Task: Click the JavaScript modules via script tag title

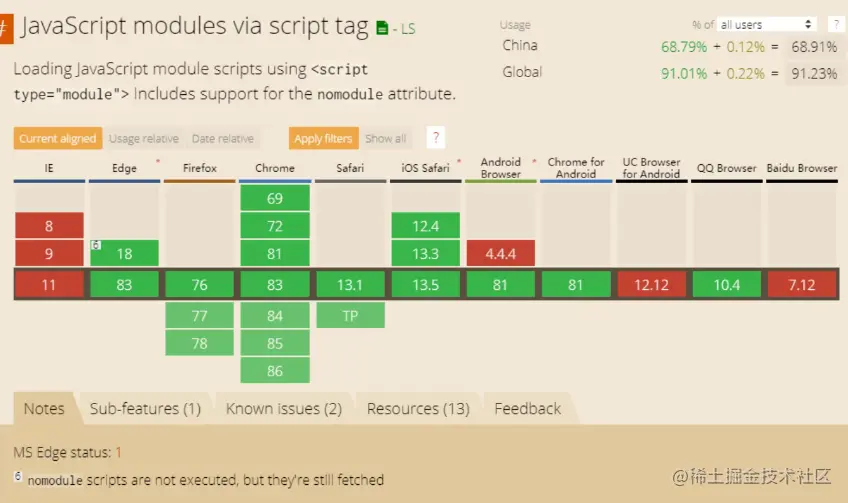Action: click(195, 25)
